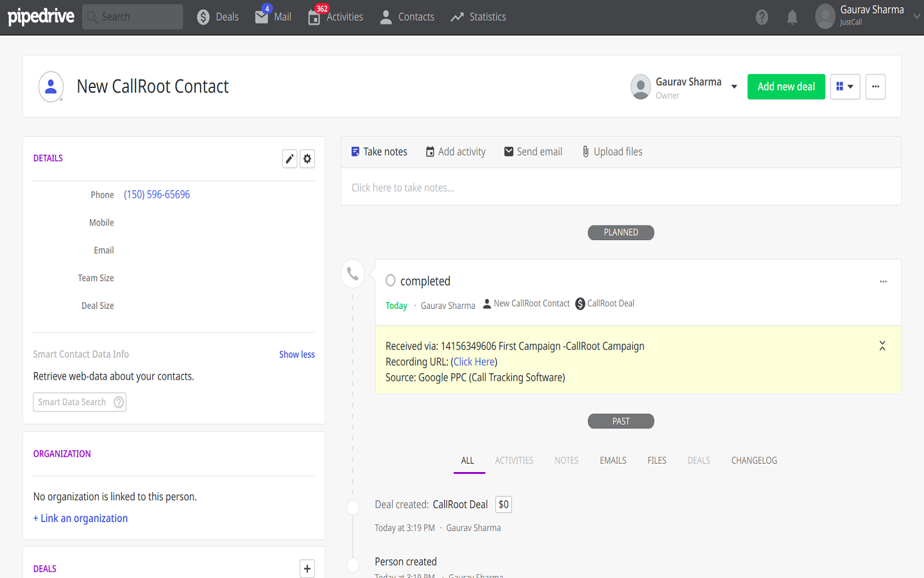
Task: Switch to the Changelog tab
Action: click(x=754, y=460)
